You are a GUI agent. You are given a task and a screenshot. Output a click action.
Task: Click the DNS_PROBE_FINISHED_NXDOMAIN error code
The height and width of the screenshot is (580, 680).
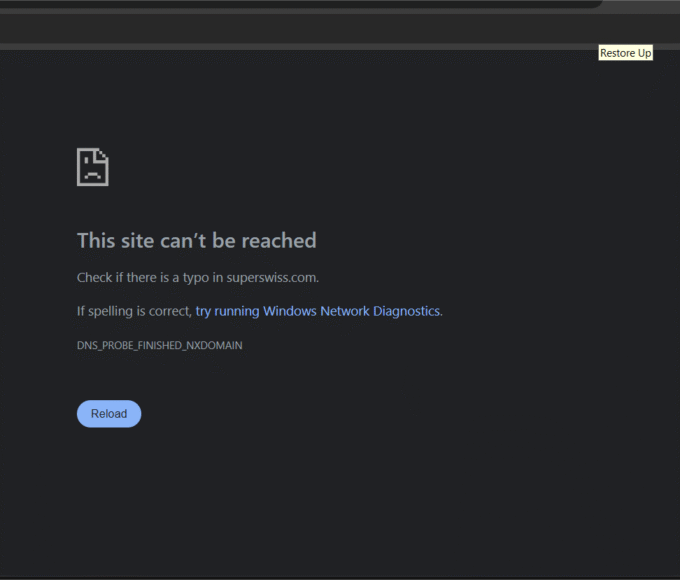click(159, 345)
